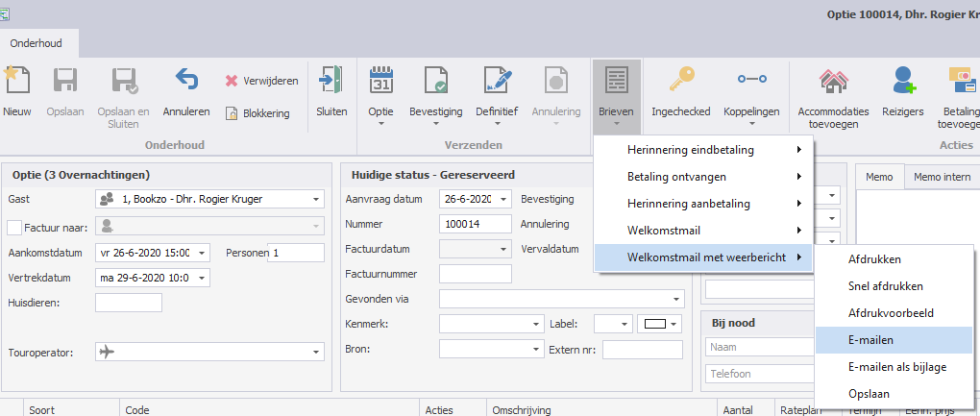Viewport: 980px width, 416px height.
Task: Choose Afdrukken from the submenu
Action: point(894,259)
